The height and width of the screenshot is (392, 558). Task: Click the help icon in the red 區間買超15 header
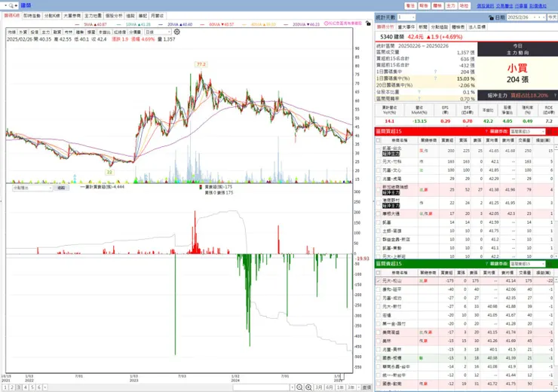coord(486,132)
